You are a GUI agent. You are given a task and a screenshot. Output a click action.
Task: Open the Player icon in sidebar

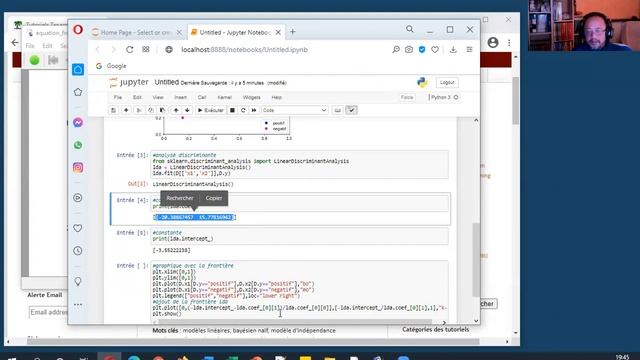point(78,198)
